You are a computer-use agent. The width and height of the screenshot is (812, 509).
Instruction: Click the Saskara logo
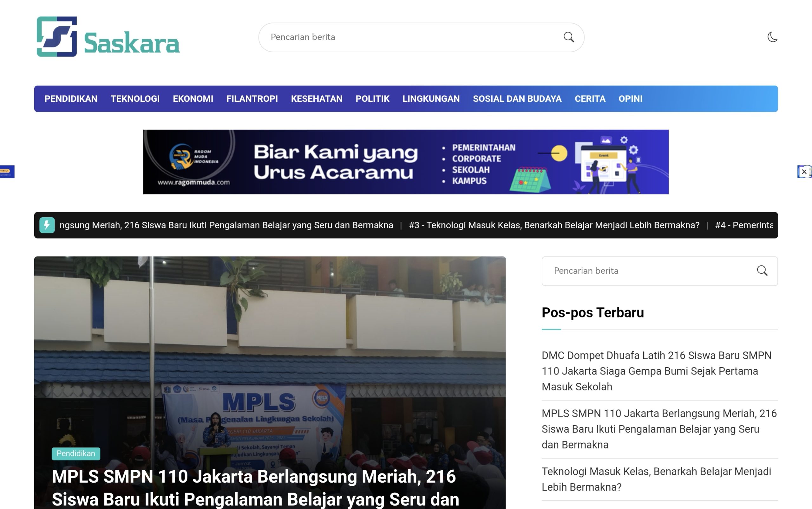click(x=108, y=37)
